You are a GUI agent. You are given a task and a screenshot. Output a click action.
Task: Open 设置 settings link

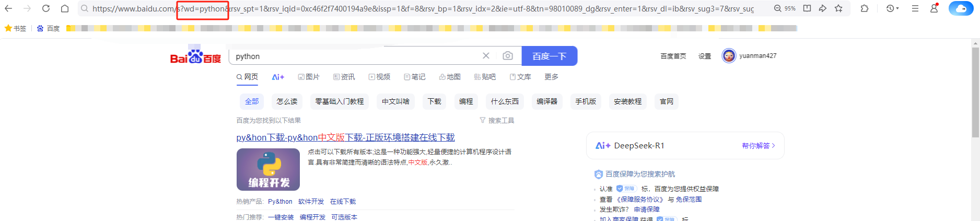tap(705, 56)
